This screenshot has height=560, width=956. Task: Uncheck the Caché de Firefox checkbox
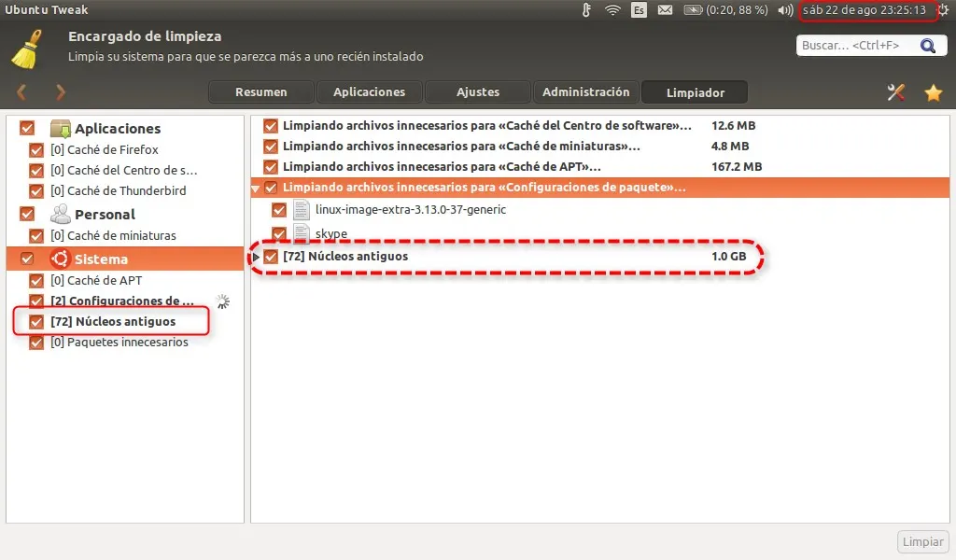point(36,149)
